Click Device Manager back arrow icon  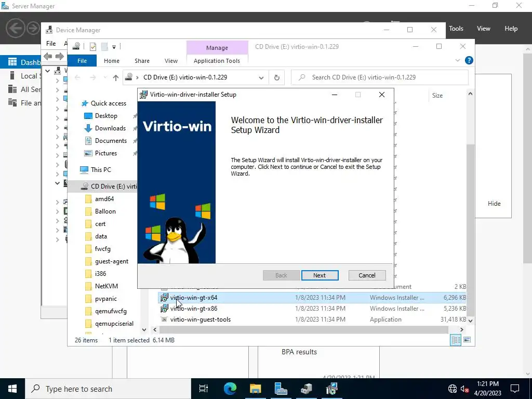[48, 56]
